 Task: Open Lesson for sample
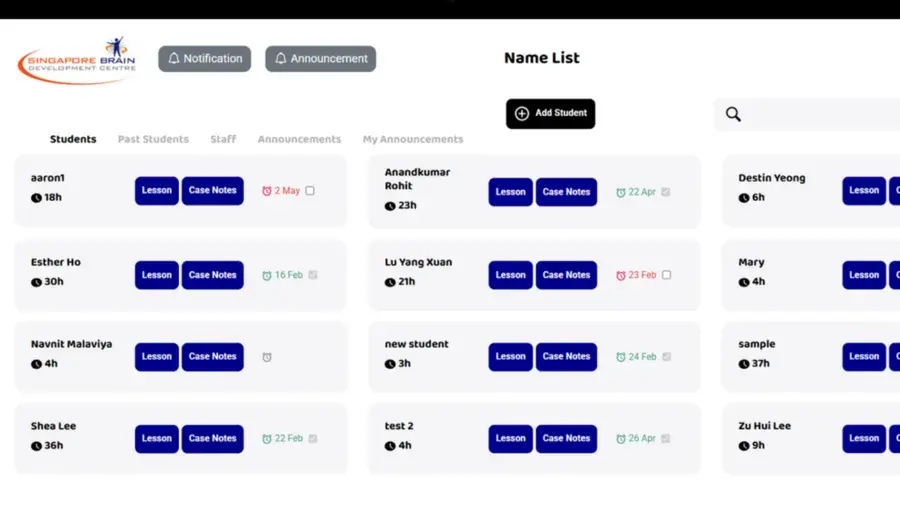pos(864,357)
